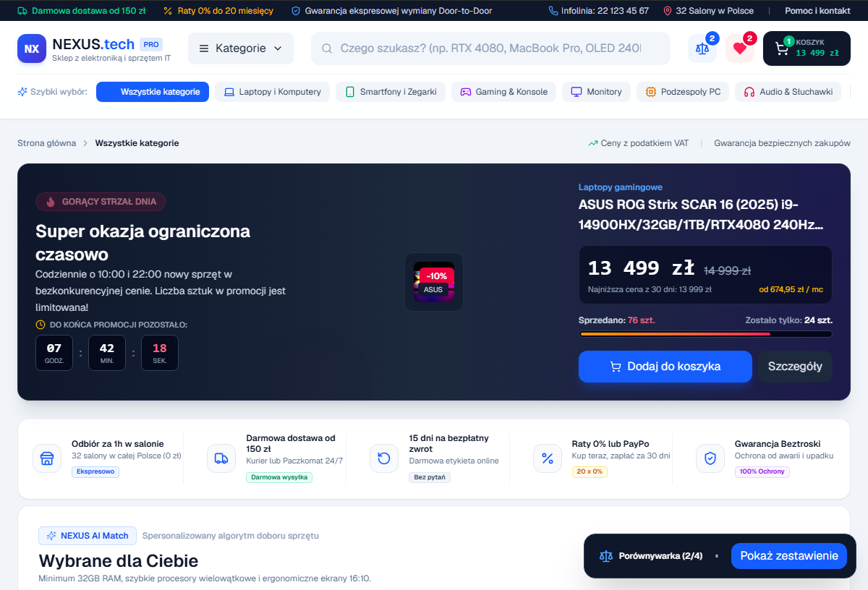Open the wishlist heart icon

(739, 48)
